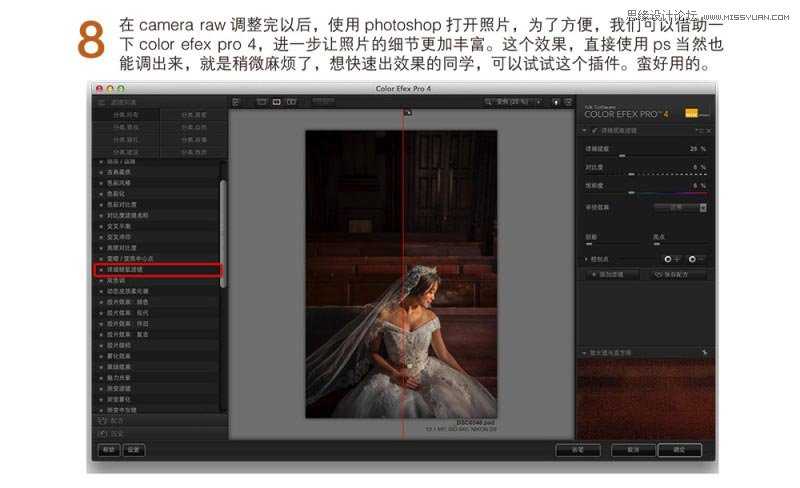Viewport: 800px width, 488px height.
Task: Open the 历史 history section
Action: coord(160,434)
